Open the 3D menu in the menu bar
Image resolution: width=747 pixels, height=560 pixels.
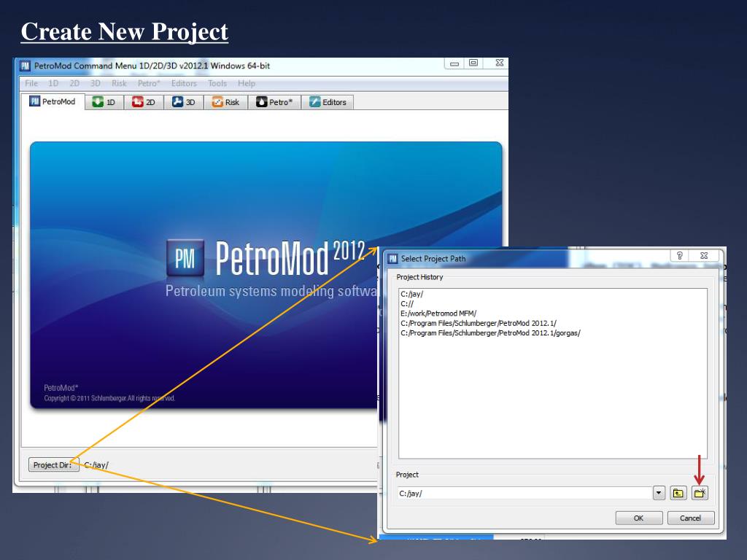pyautogui.click(x=96, y=83)
